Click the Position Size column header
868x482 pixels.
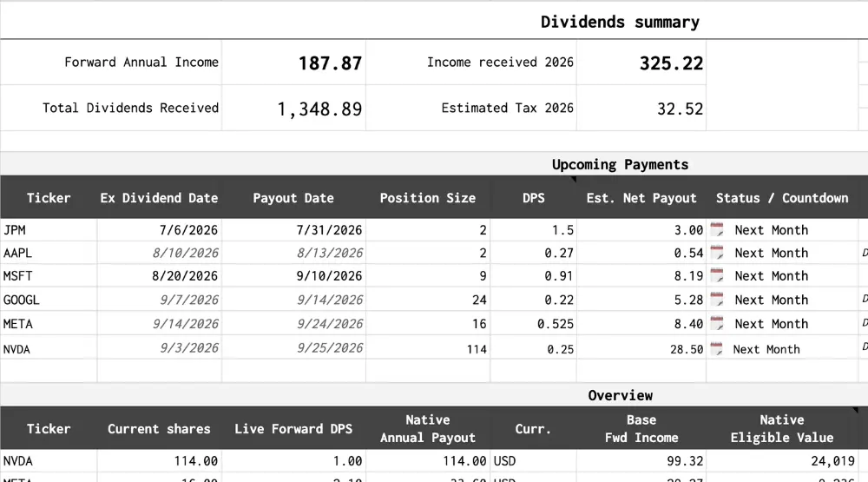point(428,198)
